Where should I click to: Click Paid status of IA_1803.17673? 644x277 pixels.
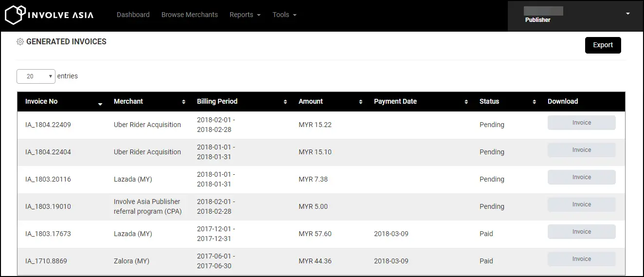pyautogui.click(x=486, y=234)
